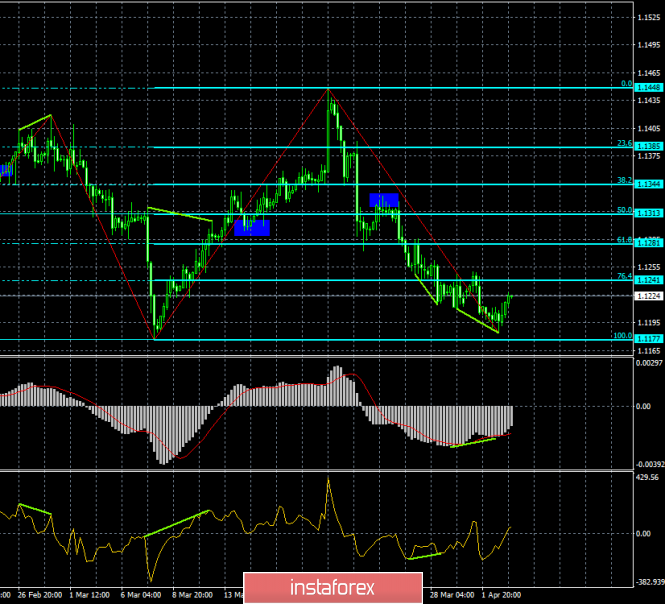Click the current price 1.1224 label
Screen dimensions: 665x604
(649, 296)
